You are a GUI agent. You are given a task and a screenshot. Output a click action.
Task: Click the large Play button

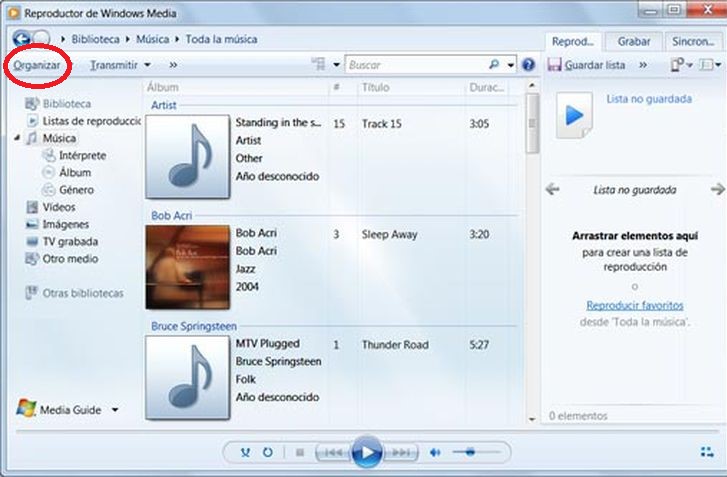click(367, 452)
